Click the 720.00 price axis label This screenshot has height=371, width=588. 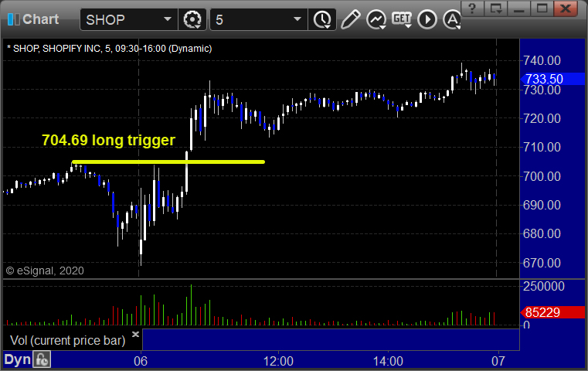pyautogui.click(x=542, y=118)
